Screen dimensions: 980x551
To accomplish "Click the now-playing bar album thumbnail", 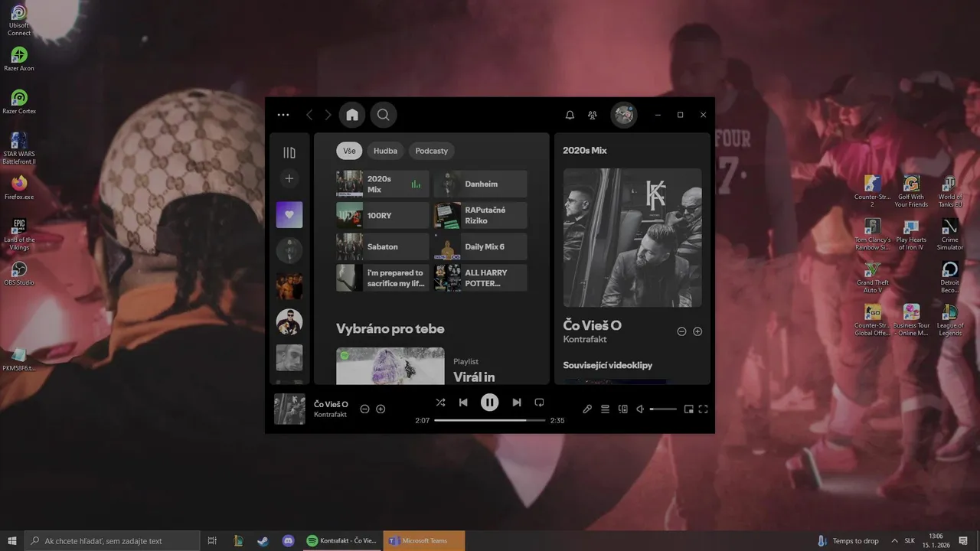I will click(x=289, y=409).
